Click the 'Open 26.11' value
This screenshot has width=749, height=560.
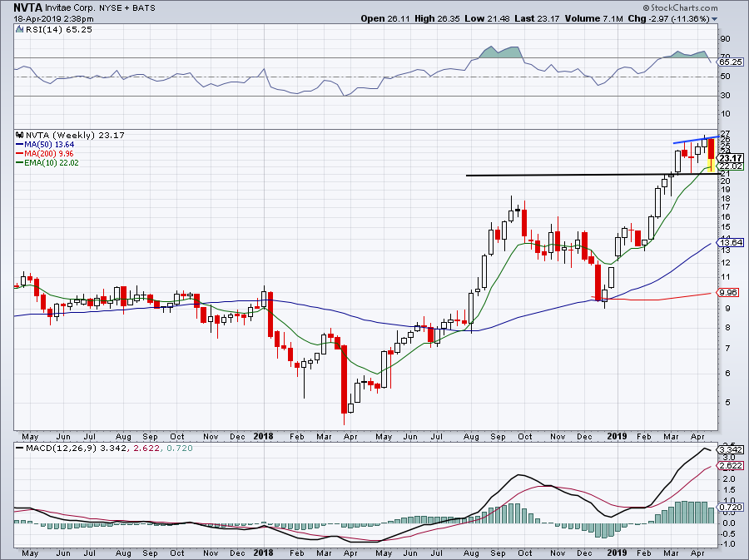[385, 18]
